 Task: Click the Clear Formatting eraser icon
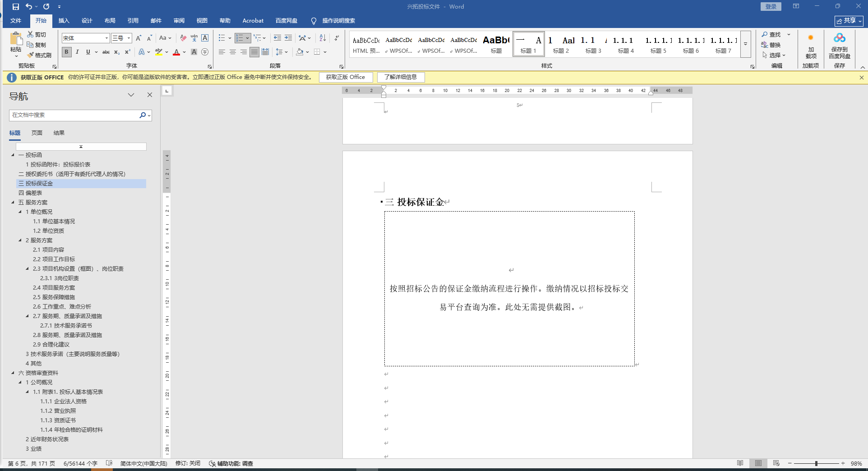pyautogui.click(x=183, y=38)
